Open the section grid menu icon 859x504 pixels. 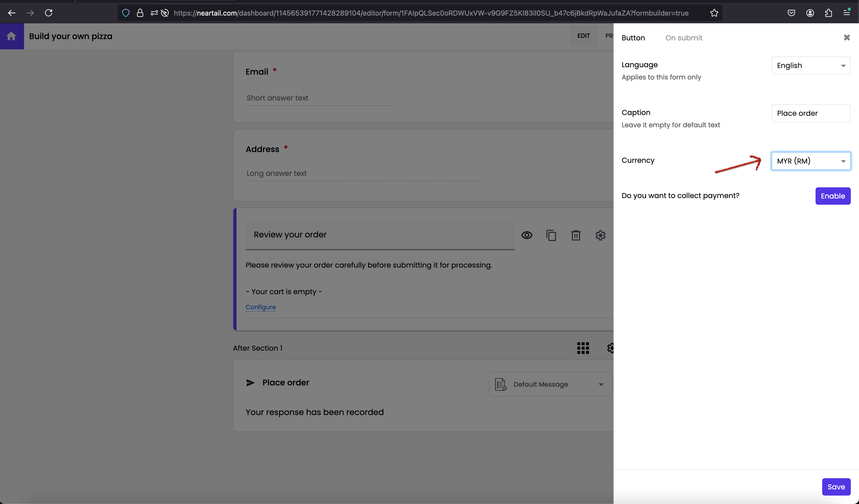pos(583,348)
